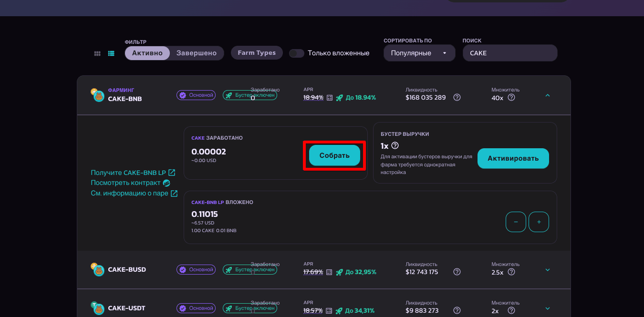Switch to list table view
Viewport: 644px width, 317px height.
pyautogui.click(x=111, y=53)
